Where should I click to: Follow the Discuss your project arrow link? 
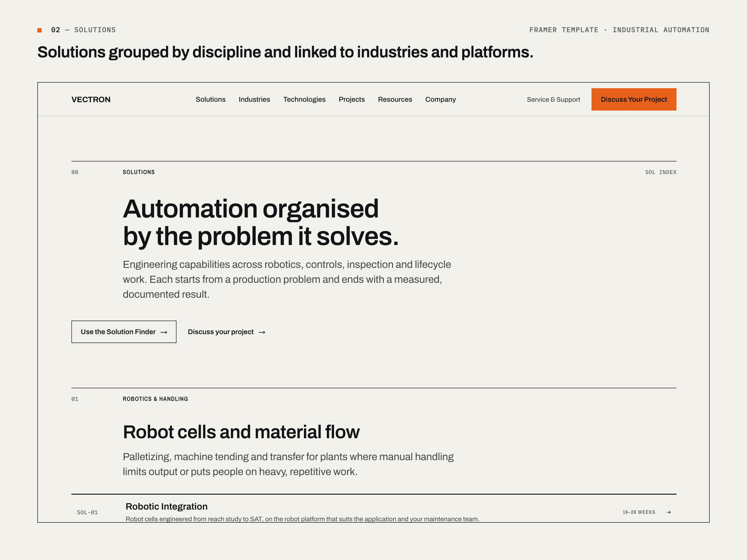coord(227,332)
